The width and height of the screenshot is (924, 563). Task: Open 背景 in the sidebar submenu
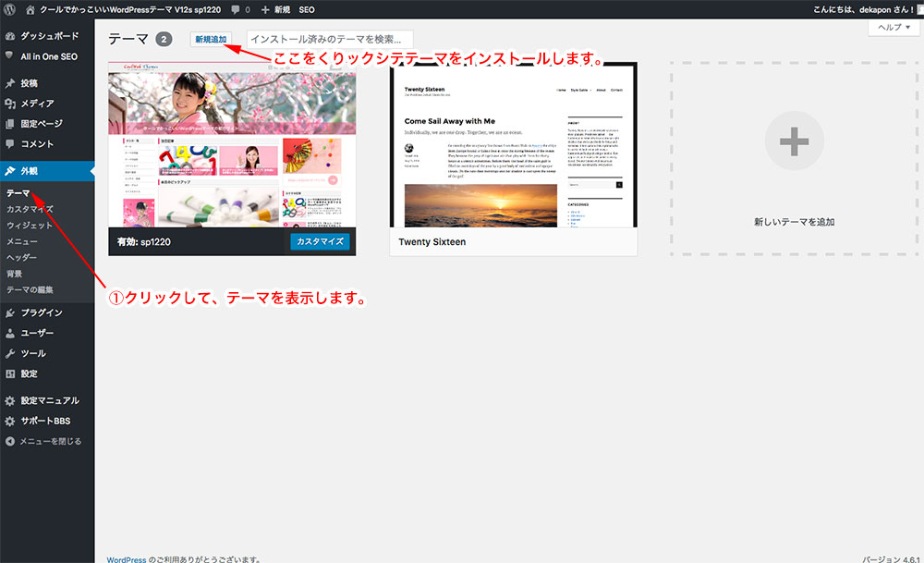coord(14,274)
